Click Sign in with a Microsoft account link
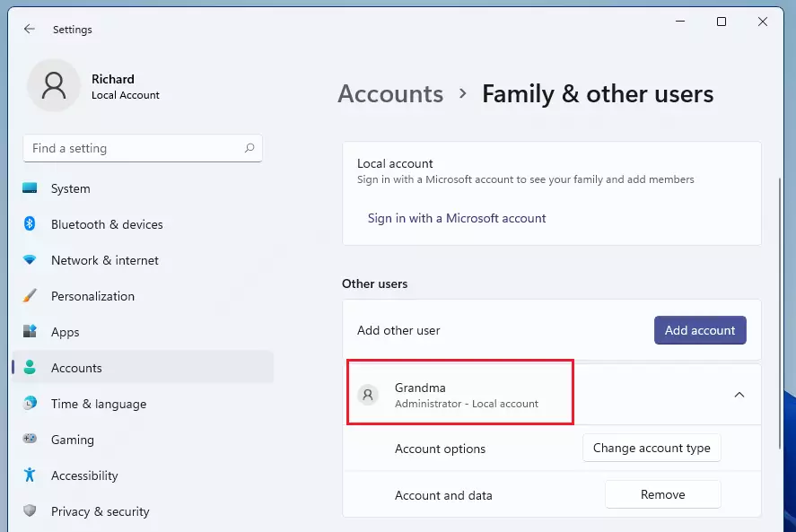Screen dimensions: 796x532 [x=457, y=218]
